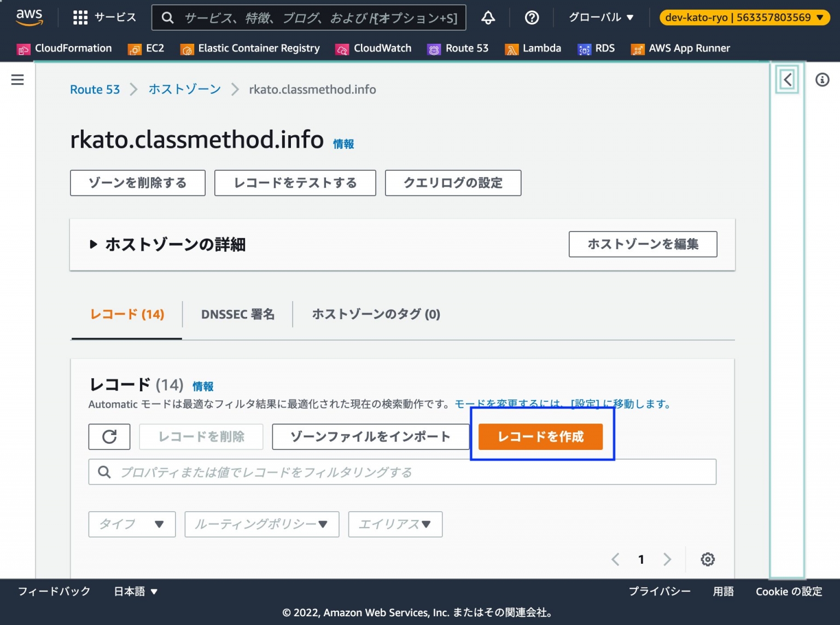Refresh the records list

click(x=109, y=437)
